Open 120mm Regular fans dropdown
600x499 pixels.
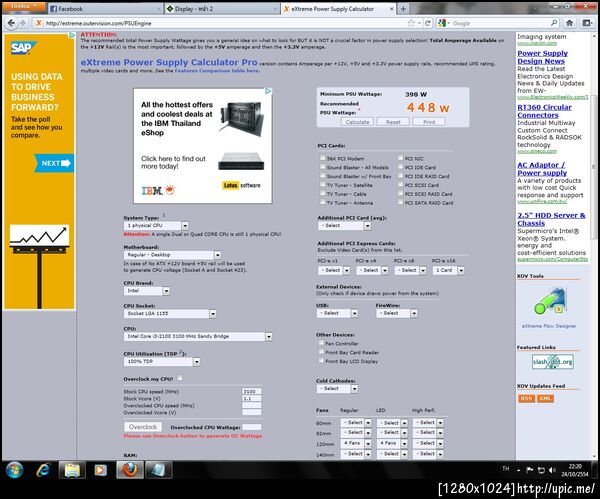click(356, 444)
